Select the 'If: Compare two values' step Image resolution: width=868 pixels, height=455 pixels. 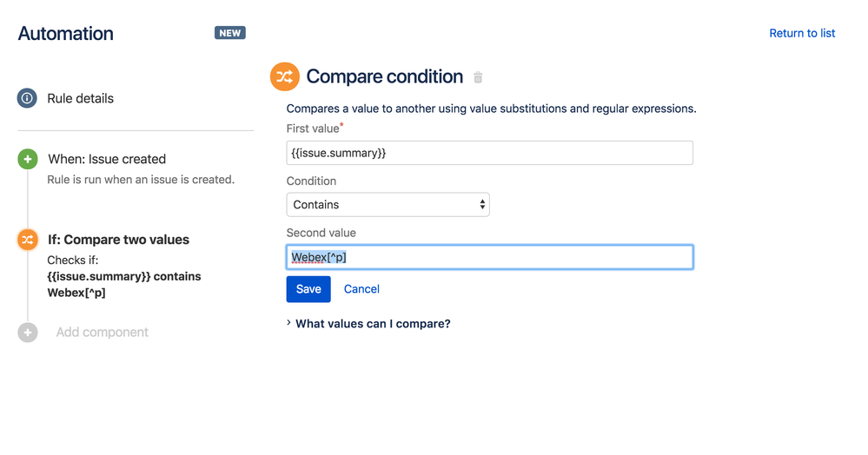(x=118, y=240)
